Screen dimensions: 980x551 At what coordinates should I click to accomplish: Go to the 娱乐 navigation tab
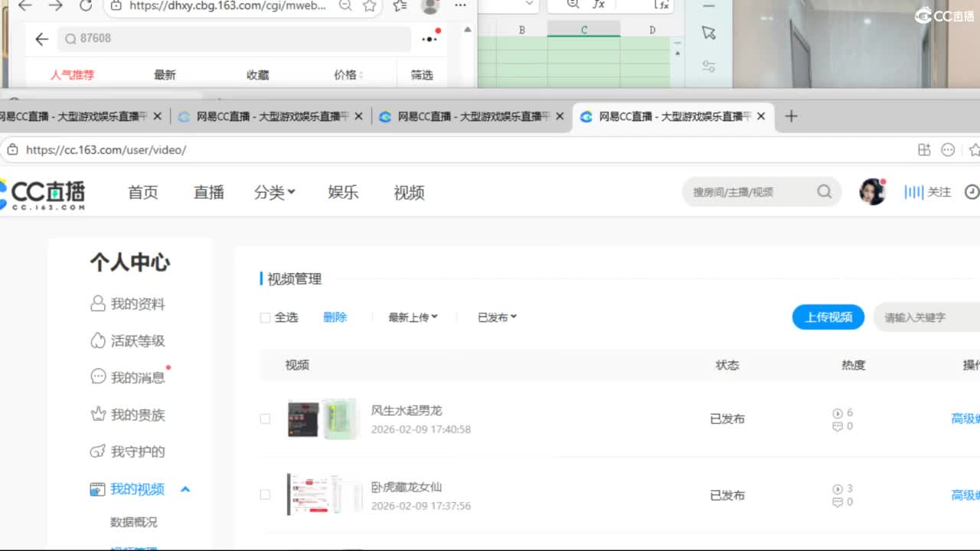(343, 193)
